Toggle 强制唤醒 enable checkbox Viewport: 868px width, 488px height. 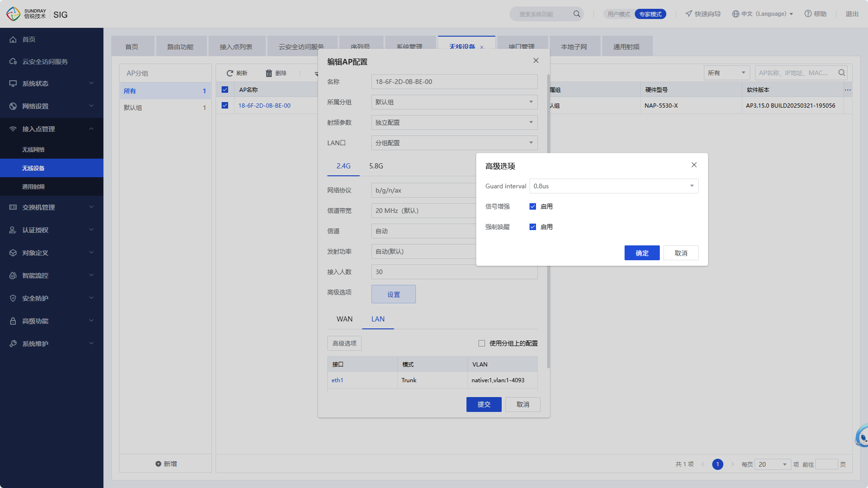click(533, 227)
